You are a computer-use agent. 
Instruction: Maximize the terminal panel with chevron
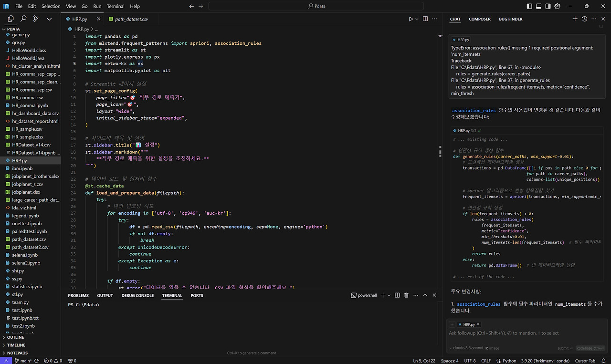click(x=425, y=295)
